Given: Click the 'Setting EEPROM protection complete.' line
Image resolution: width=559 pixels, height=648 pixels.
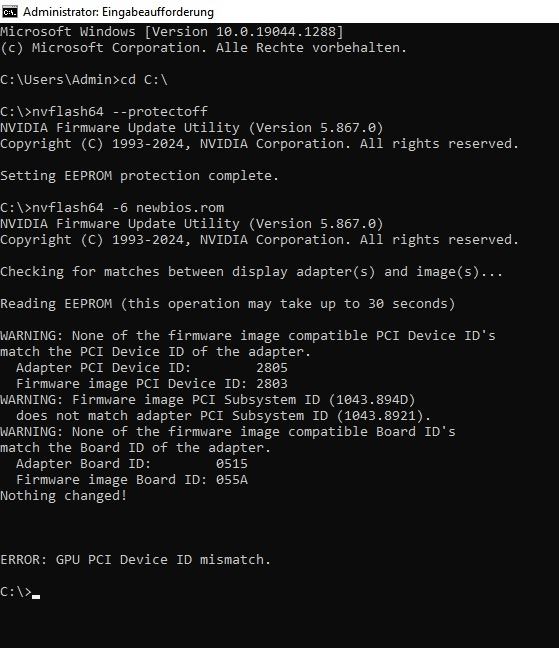Looking at the screenshot, I should [139, 176].
